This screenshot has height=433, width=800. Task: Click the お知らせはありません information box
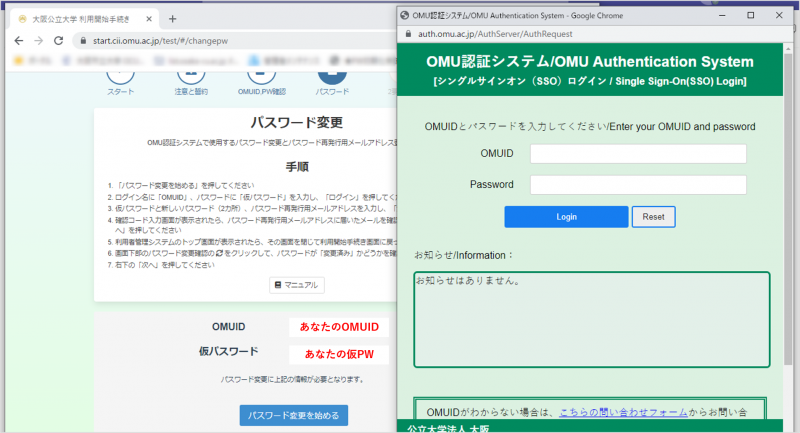[591, 319]
